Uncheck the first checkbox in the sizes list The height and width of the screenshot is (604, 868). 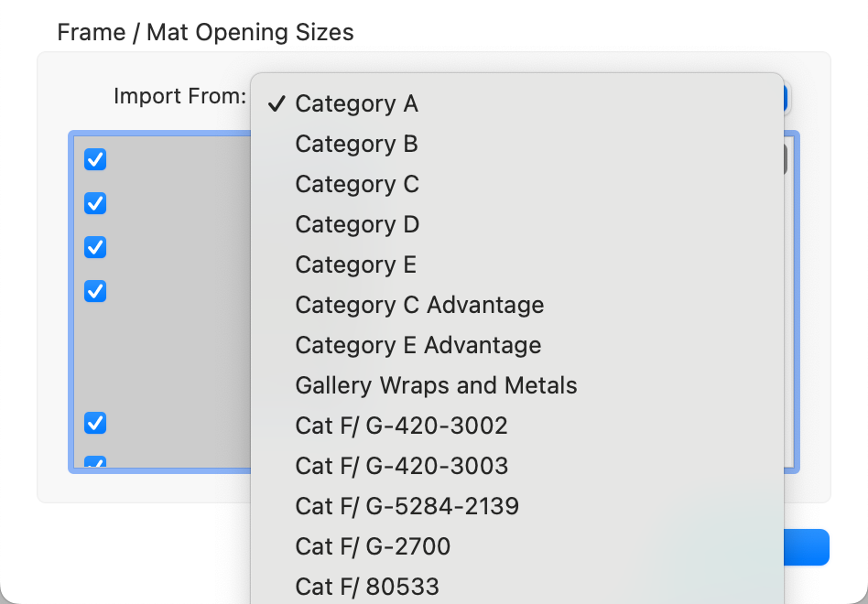(95, 159)
